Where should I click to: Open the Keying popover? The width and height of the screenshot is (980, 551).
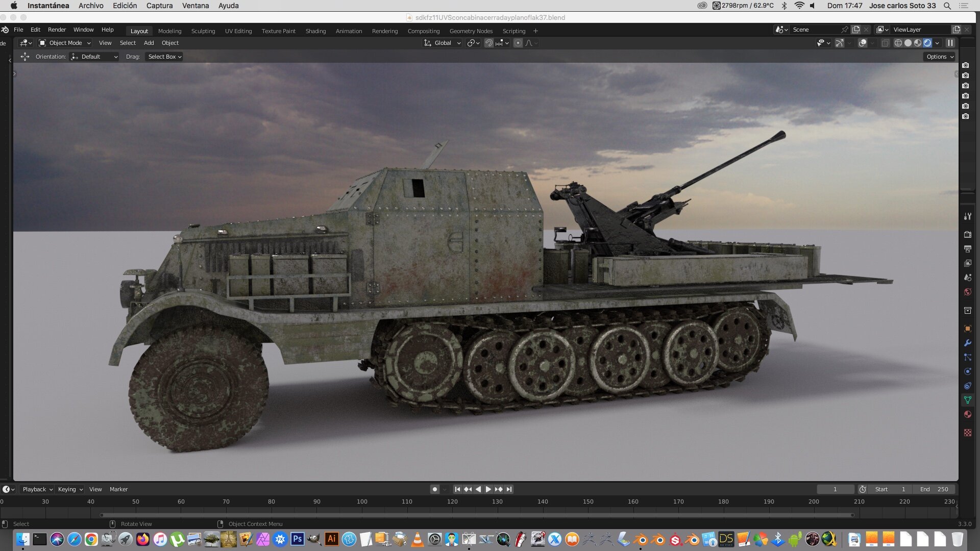pyautogui.click(x=70, y=489)
